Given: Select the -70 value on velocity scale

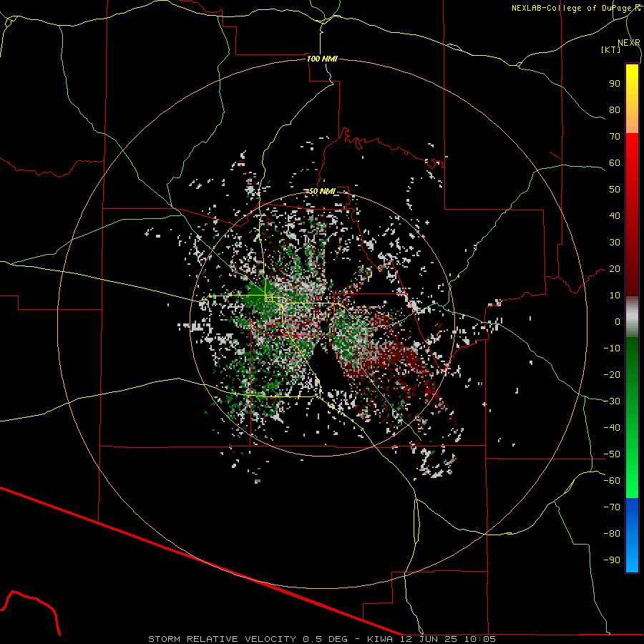Looking at the screenshot, I should click(612, 507).
